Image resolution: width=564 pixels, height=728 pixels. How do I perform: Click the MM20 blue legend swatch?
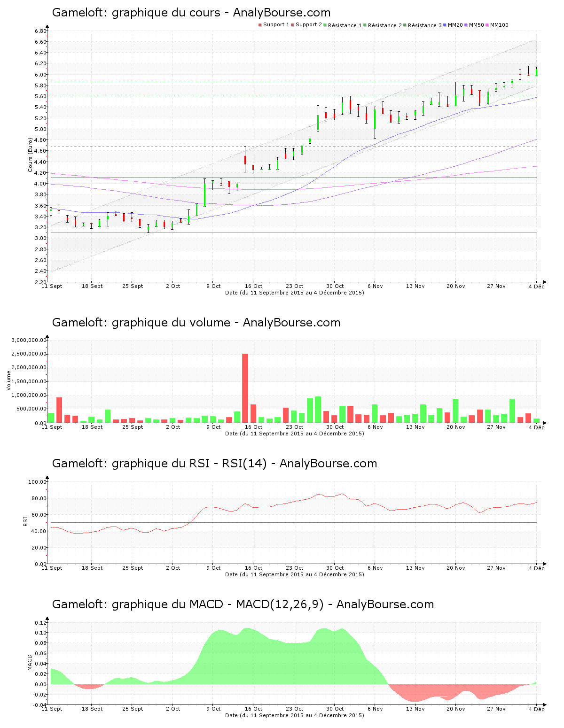(x=445, y=25)
